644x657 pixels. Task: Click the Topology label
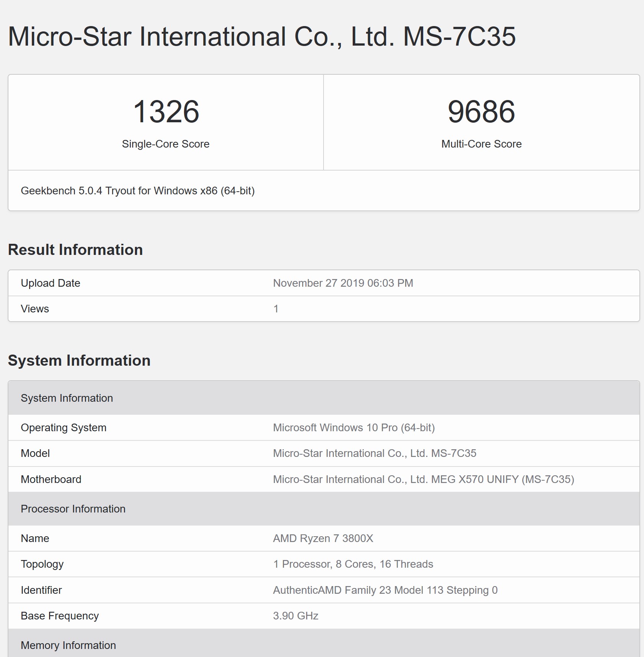pyautogui.click(x=42, y=564)
